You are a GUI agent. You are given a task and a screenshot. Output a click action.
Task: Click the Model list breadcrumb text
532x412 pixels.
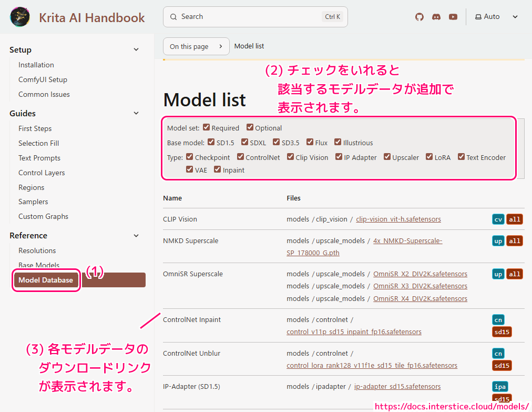coord(249,46)
